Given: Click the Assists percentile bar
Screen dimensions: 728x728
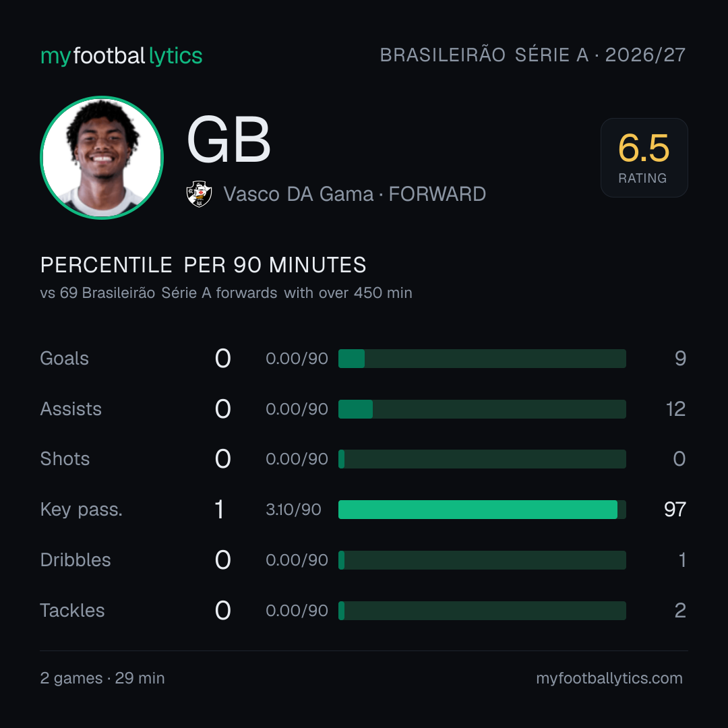Looking at the screenshot, I should point(482,409).
